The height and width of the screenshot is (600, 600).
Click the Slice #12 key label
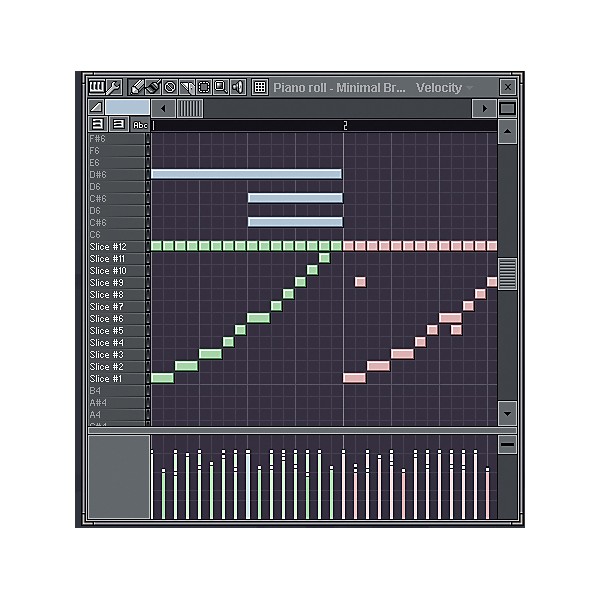pyautogui.click(x=108, y=246)
